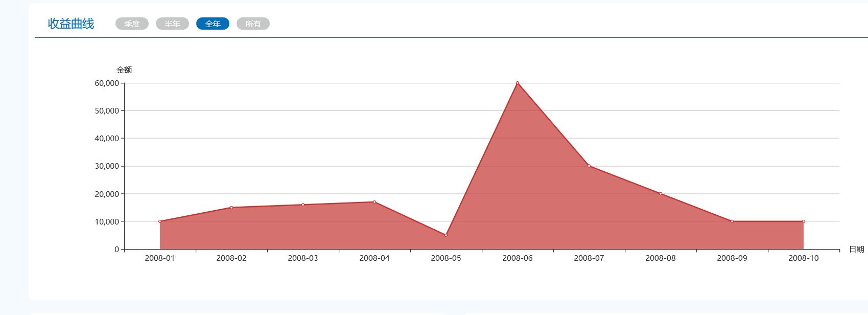
Task: Click the 2008-06 axis label
Action: coord(518,258)
